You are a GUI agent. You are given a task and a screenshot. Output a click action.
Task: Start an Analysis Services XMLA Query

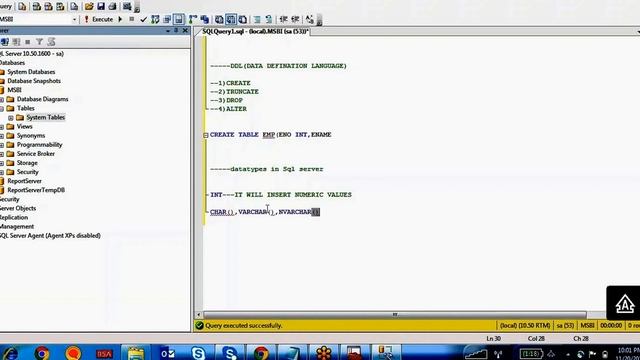click(60, 7)
